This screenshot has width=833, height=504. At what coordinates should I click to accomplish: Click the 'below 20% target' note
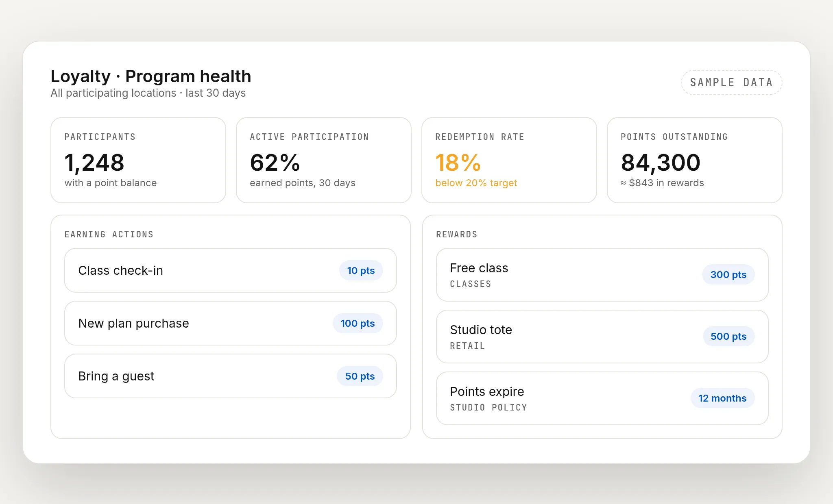[x=476, y=183]
